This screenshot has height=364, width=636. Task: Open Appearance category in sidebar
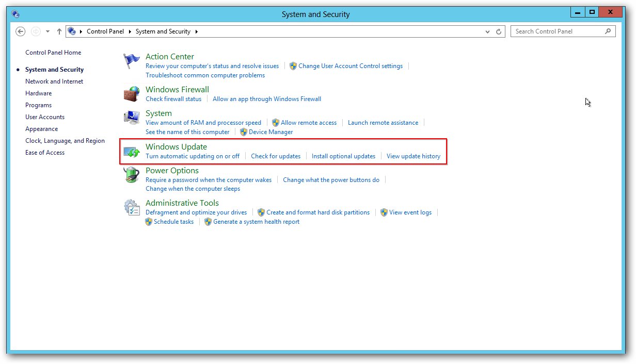click(42, 129)
